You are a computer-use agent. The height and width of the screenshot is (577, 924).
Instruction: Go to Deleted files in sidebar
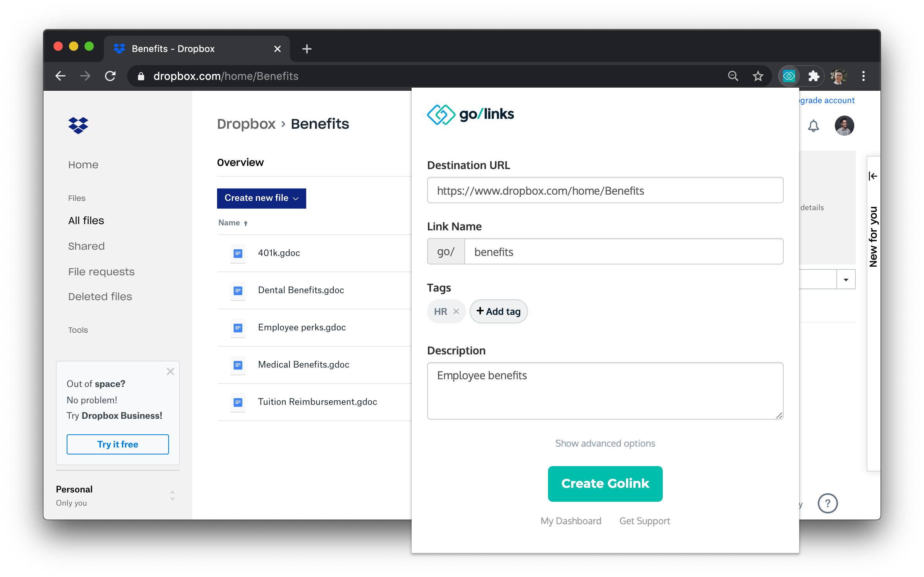[x=100, y=297]
